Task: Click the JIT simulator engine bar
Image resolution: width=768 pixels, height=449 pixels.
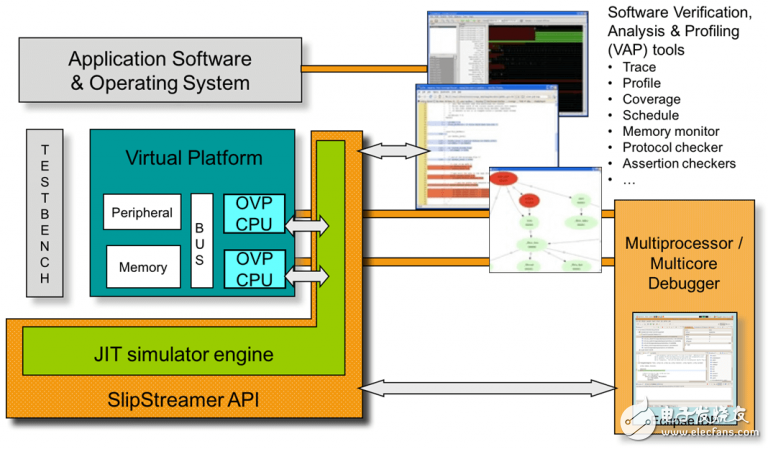Action: (182, 355)
